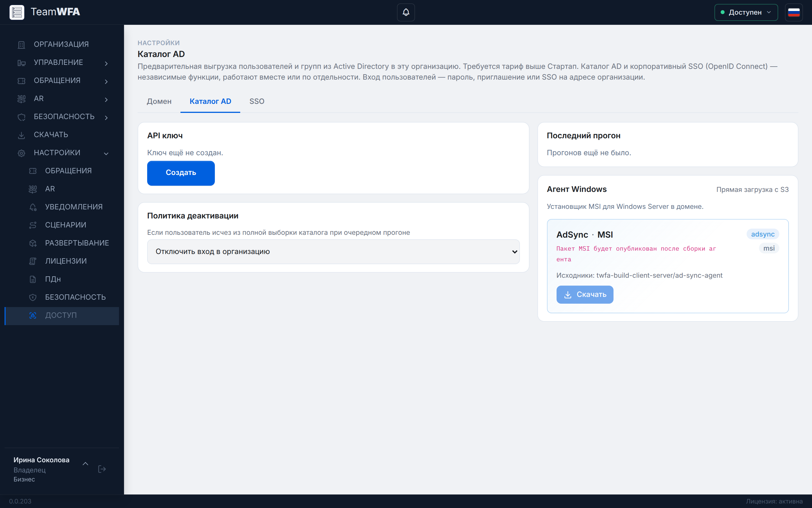Click 'Лицензия: активна' status text

coord(774,501)
